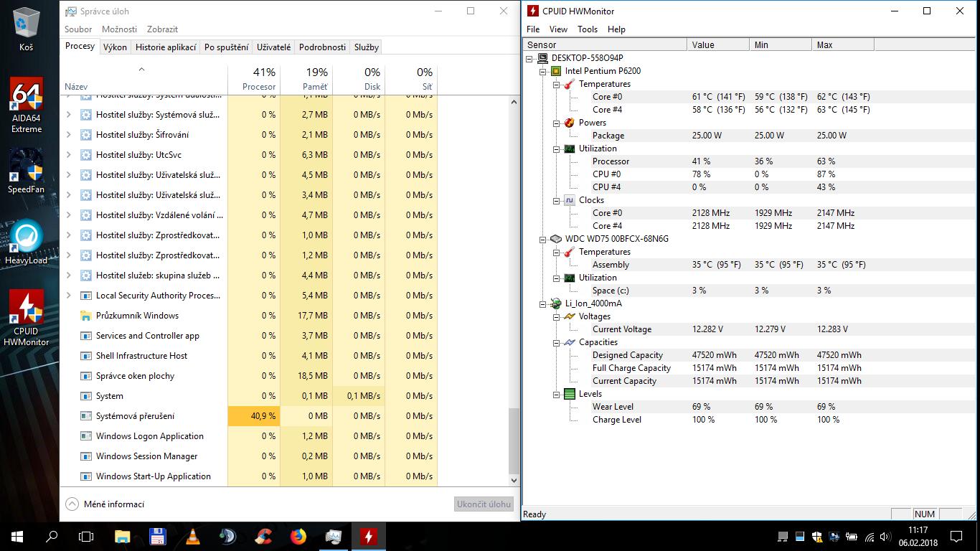Screen dimensions: 980x551
Task: Click the Intel Pentium P6200 chip icon
Action: (556, 71)
